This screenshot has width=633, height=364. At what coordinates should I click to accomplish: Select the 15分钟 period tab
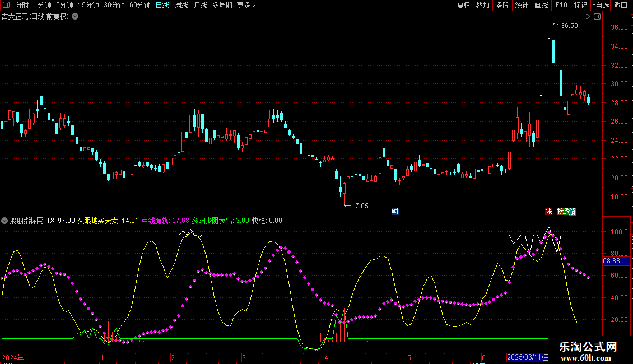[88, 5]
